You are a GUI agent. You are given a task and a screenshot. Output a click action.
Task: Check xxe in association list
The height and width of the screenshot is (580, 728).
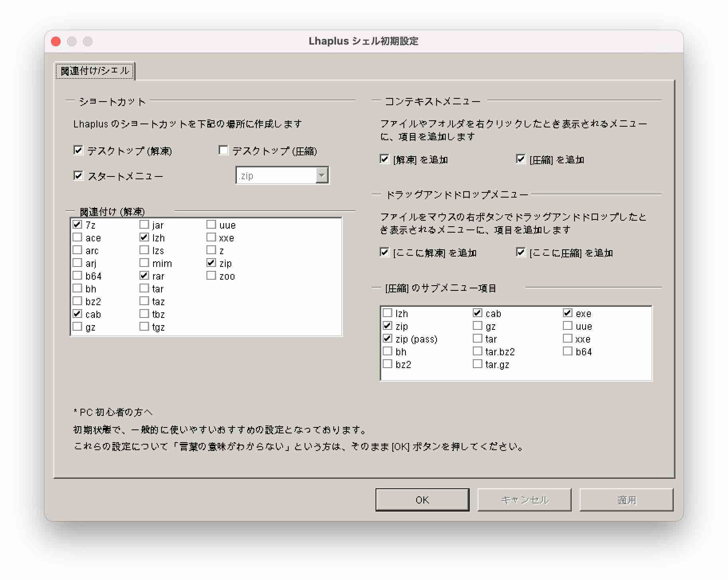point(211,237)
